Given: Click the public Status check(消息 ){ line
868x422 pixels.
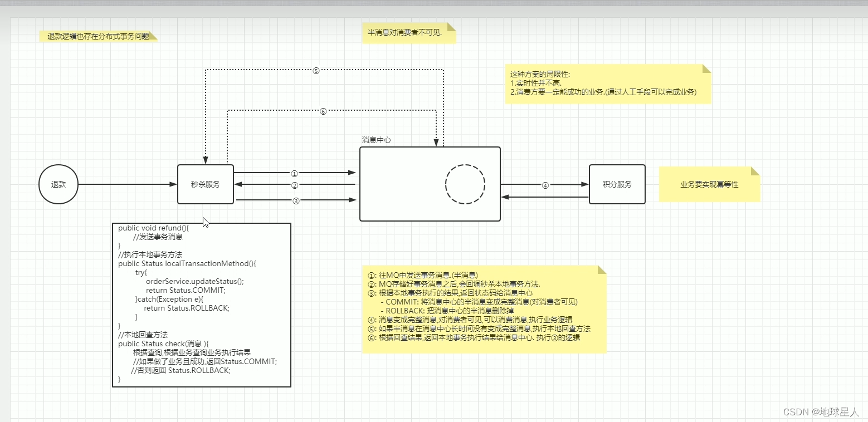Looking at the screenshot, I should pyautogui.click(x=163, y=344).
